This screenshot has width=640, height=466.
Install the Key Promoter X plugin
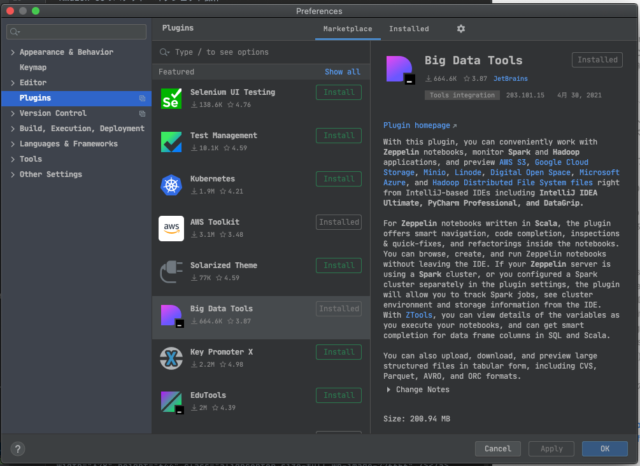[339, 352]
